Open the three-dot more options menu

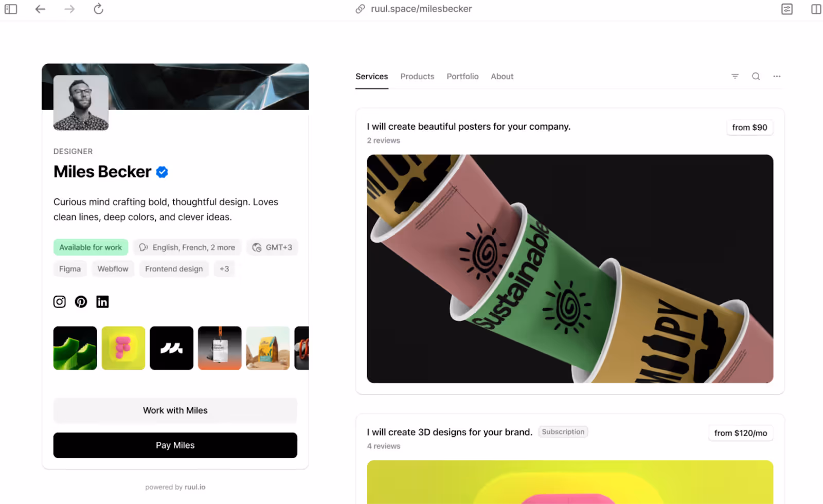point(777,77)
